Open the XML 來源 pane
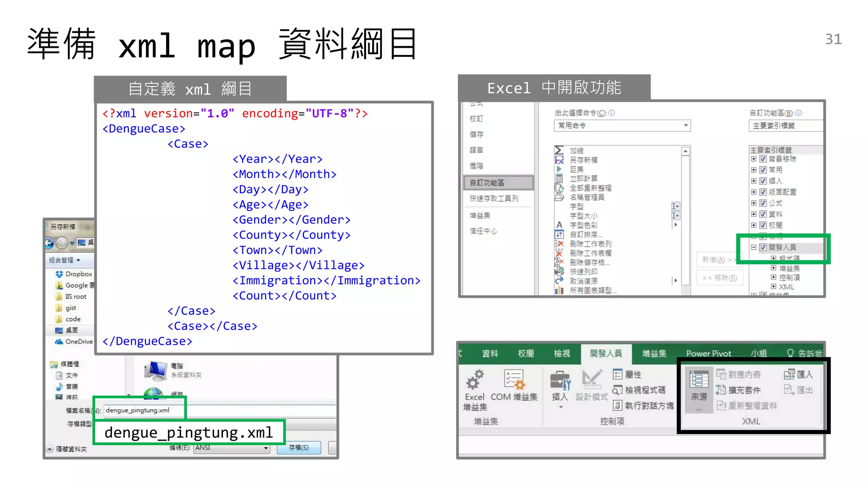 tap(699, 390)
